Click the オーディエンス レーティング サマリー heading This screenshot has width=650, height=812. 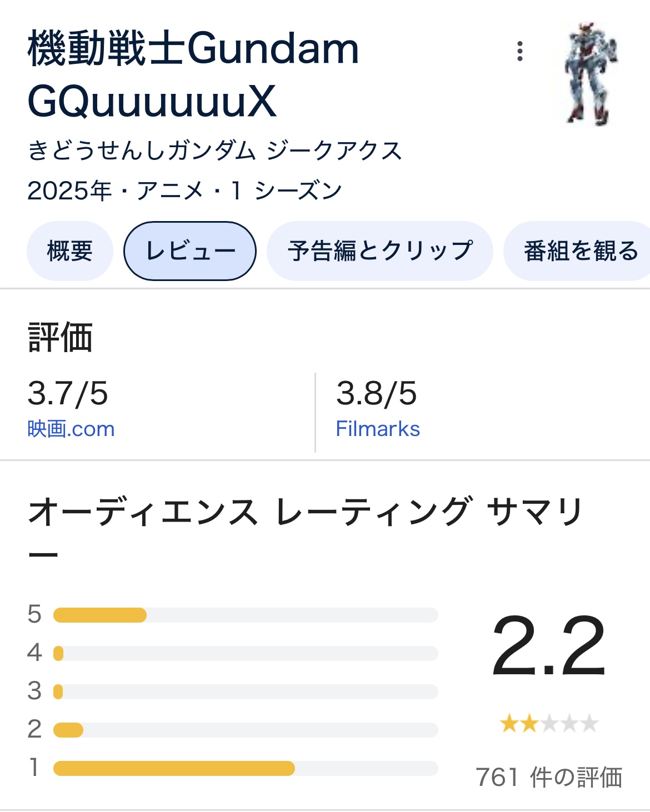pos(304,512)
